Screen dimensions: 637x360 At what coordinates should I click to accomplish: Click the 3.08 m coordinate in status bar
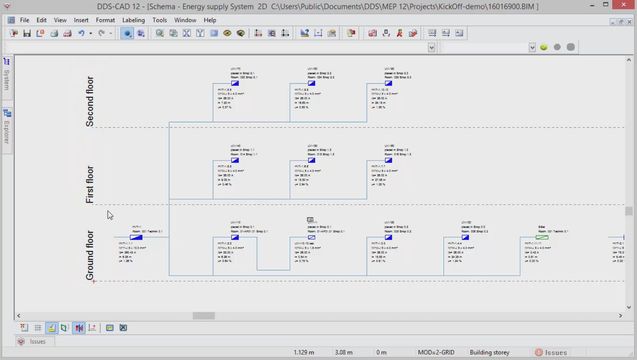pos(344,352)
